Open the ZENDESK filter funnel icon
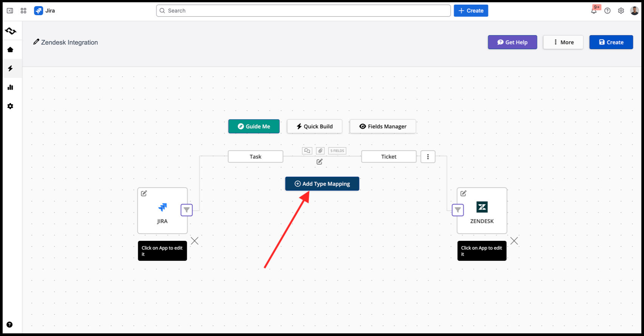Image resolution: width=644 pixels, height=336 pixels. 458,210
